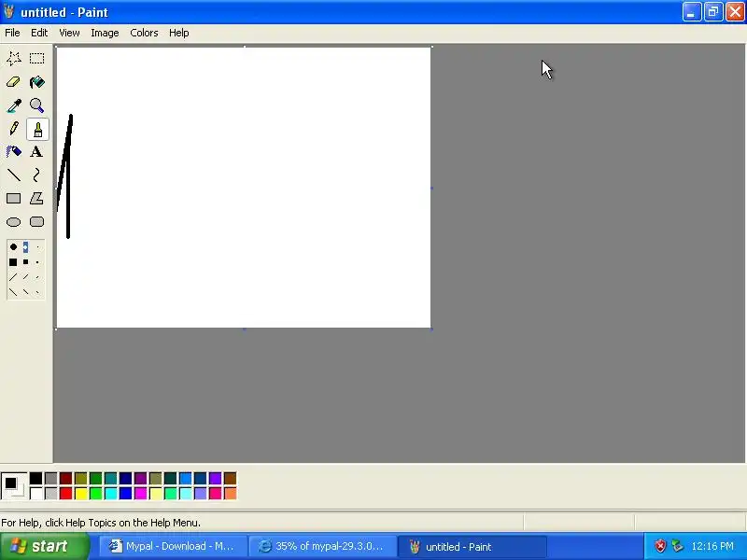Select the Magnifier tool
This screenshot has height=560, width=747.
[37, 105]
